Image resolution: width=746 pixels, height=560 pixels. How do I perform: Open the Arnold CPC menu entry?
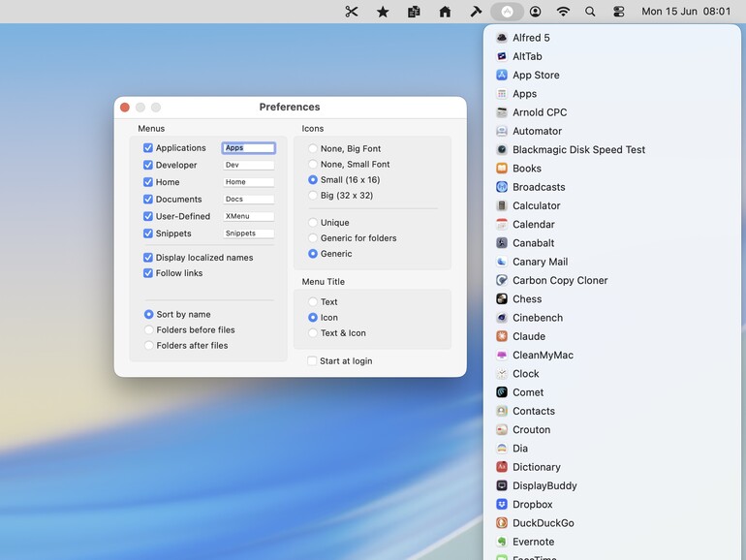tap(612, 112)
